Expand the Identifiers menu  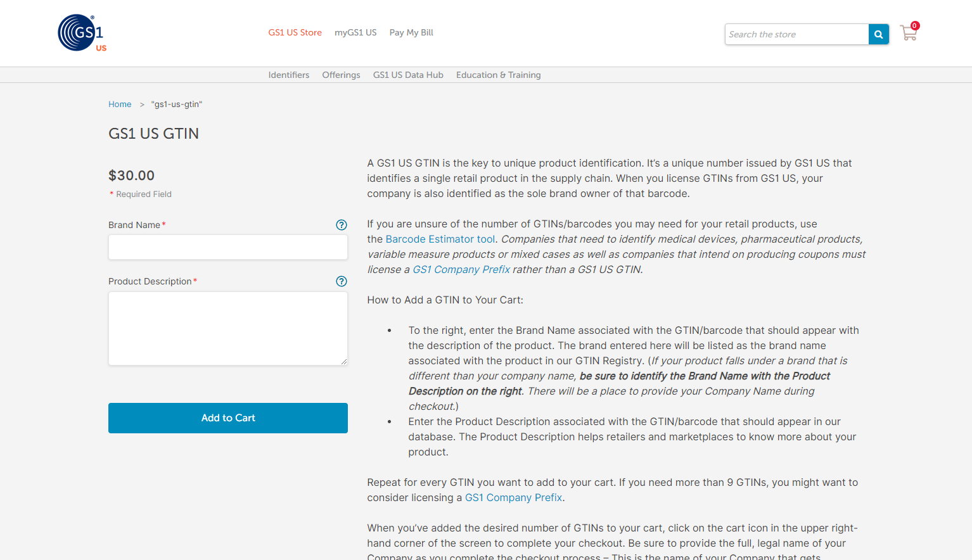pos(288,75)
